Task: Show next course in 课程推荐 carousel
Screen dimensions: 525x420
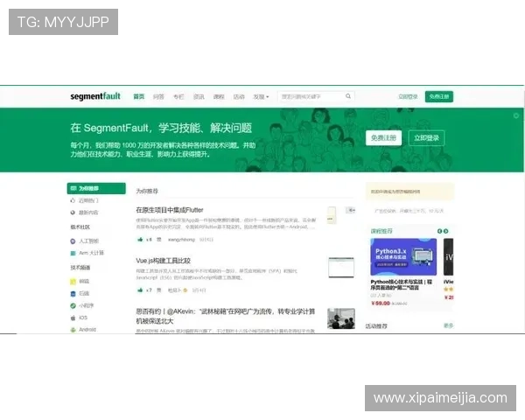Action: (x=445, y=231)
